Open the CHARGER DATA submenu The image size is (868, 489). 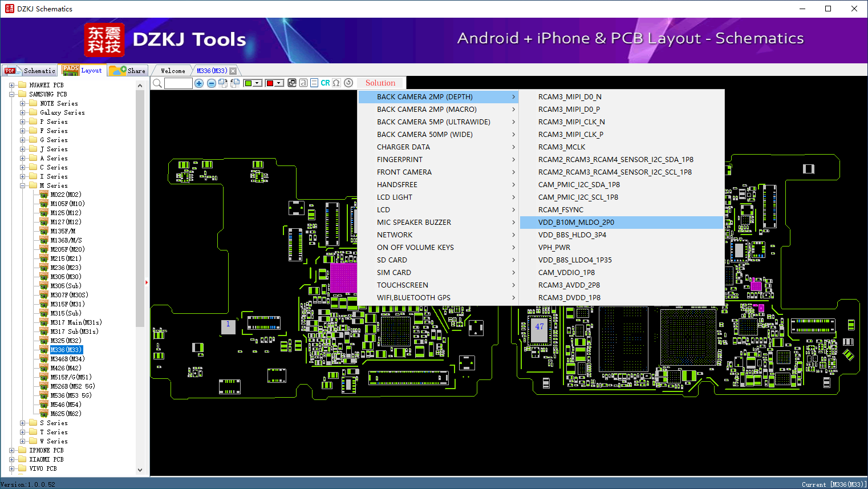[x=438, y=147]
